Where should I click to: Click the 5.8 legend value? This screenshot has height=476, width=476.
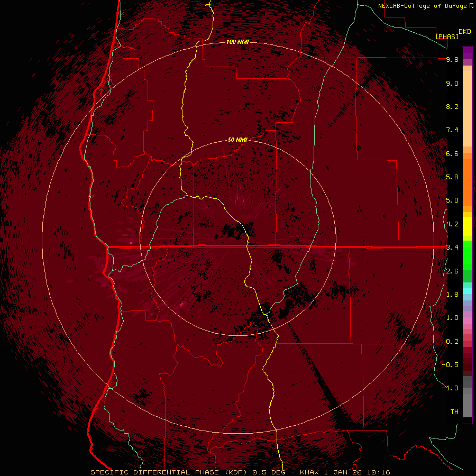pos(452,177)
